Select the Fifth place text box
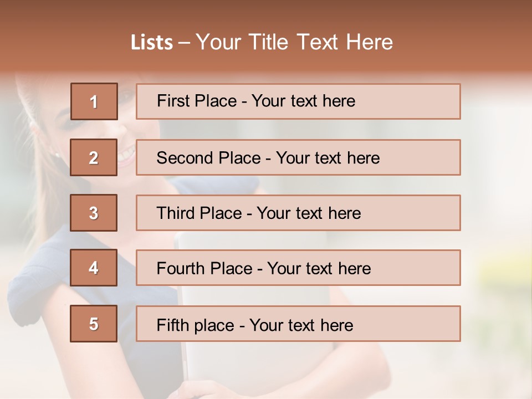The height and width of the screenshot is (399, 532). click(x=298, y=324)
